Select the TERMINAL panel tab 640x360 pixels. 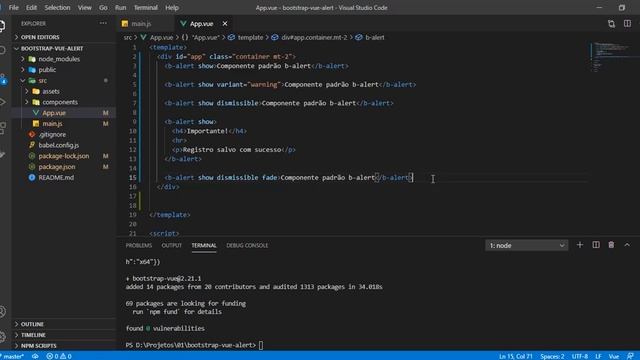click(x=204, y=245)
